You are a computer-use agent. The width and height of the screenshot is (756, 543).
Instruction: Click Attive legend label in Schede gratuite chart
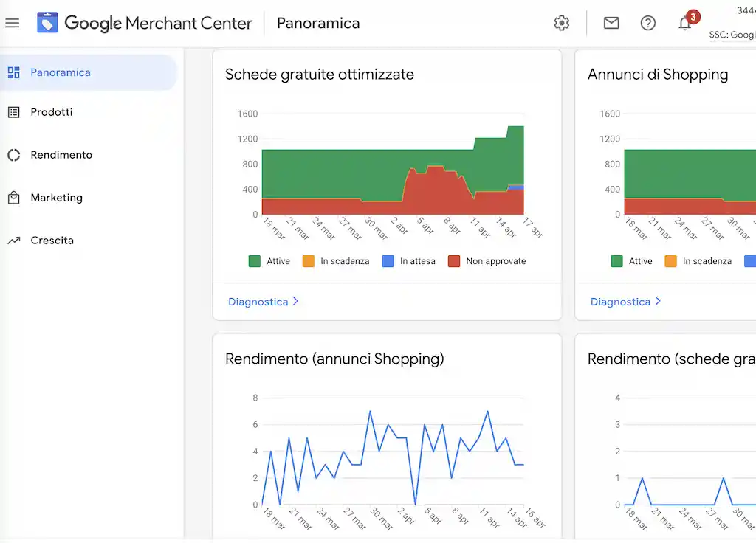278,261
